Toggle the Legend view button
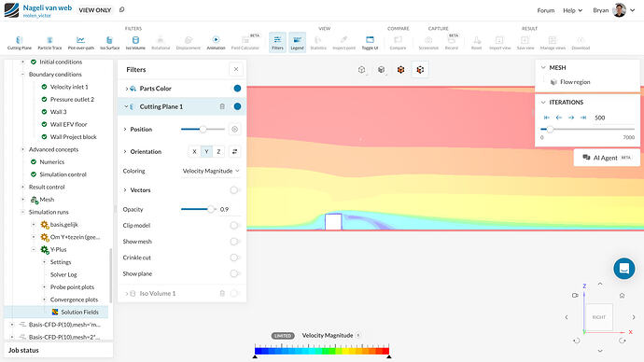This screenshot has width=644, height=362. (297, 43)
